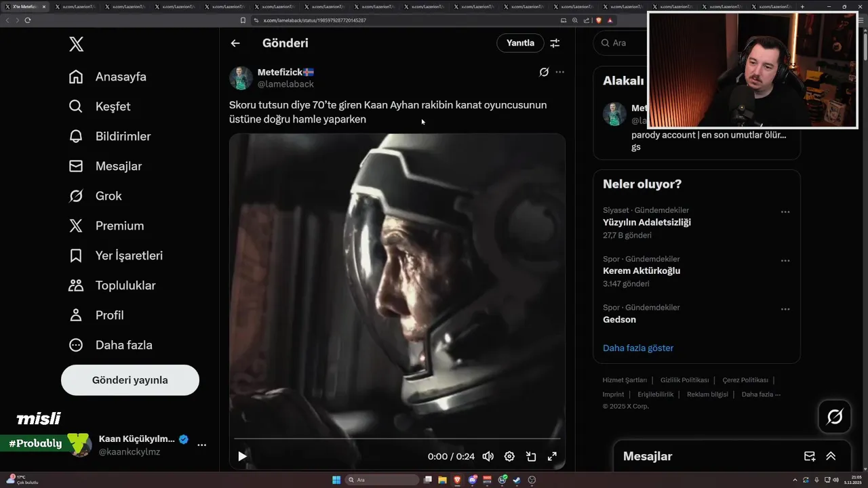Open account menu for Kaan Küçükyılmaz
This screenshot has width=868, height=488.
coord(201,445)
